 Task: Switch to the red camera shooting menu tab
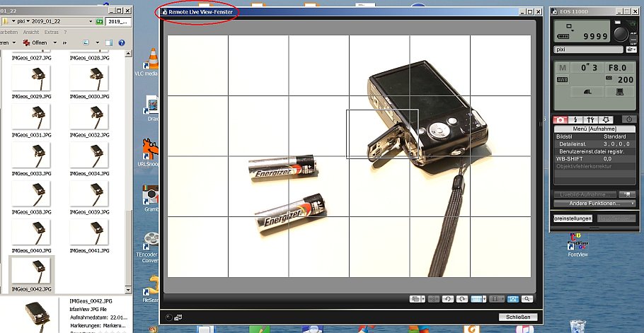tap(560, 119)
